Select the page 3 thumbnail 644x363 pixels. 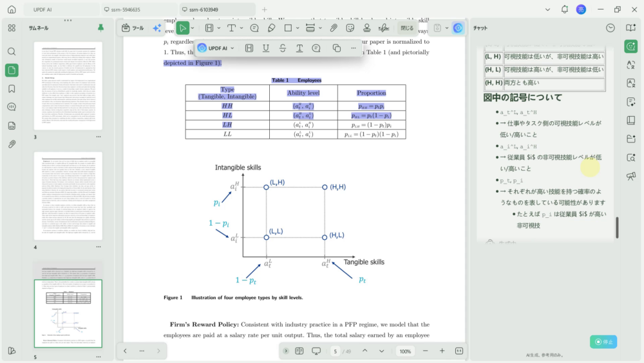68,86
